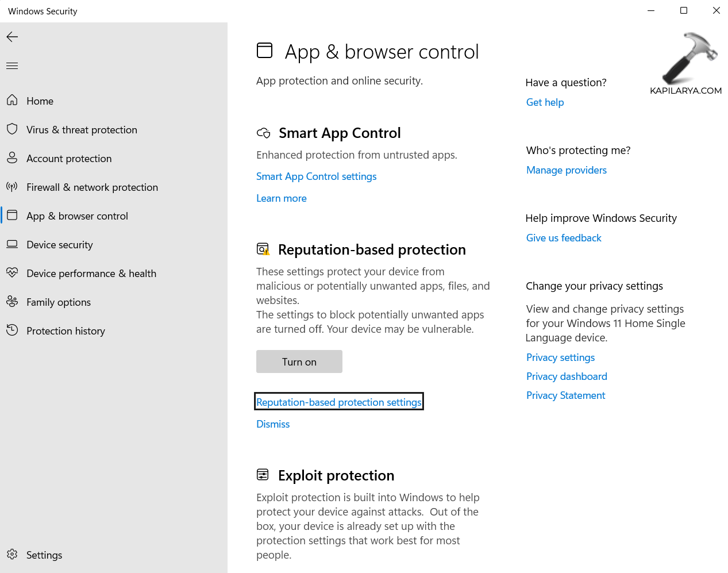Click the Home icon in sidebar

pos(12,101)
